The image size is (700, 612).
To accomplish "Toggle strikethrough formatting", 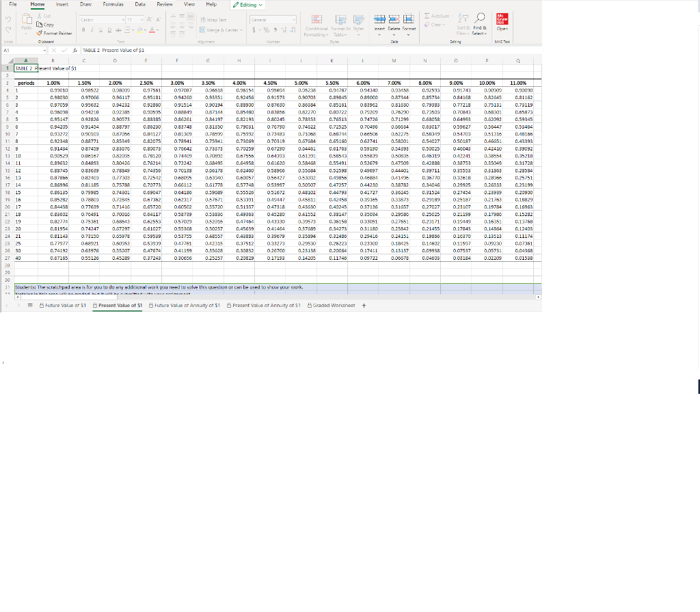I will 118,30.
